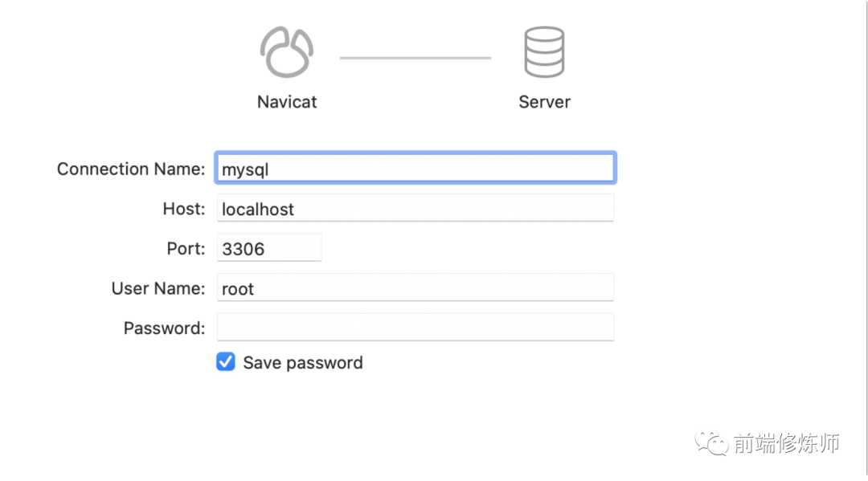Screen dimensions: 868x481
Task: Click the Save password text label
Action: point(302,362)
